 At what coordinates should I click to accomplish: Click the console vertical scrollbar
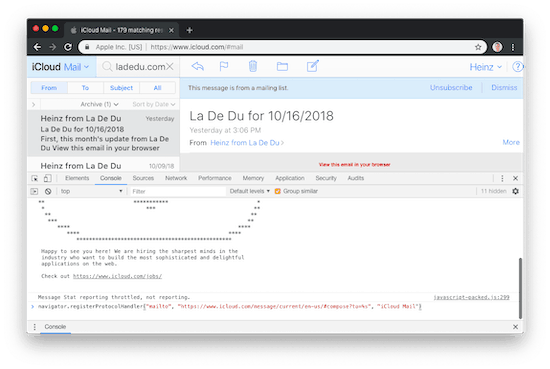tap(520, 288)
